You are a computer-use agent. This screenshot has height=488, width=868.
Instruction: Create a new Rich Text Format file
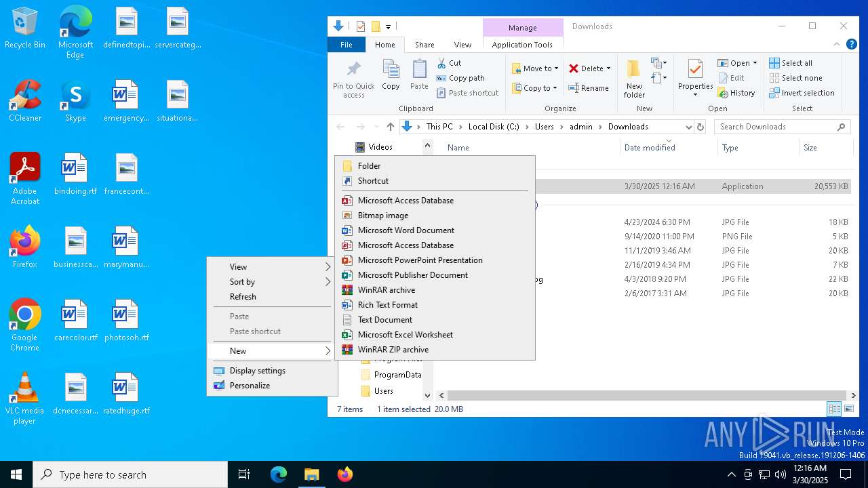(435, 305)
